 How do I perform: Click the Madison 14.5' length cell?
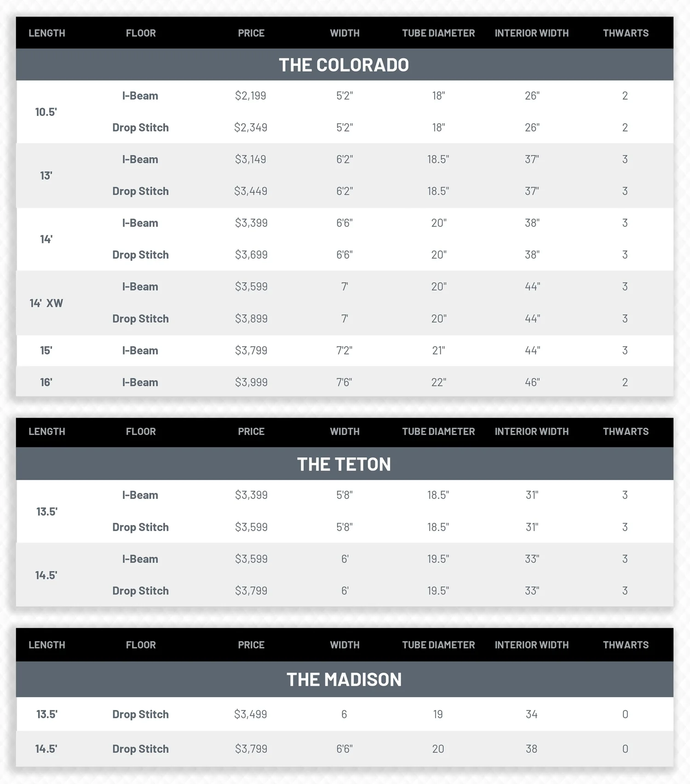[x=46, y=749]
